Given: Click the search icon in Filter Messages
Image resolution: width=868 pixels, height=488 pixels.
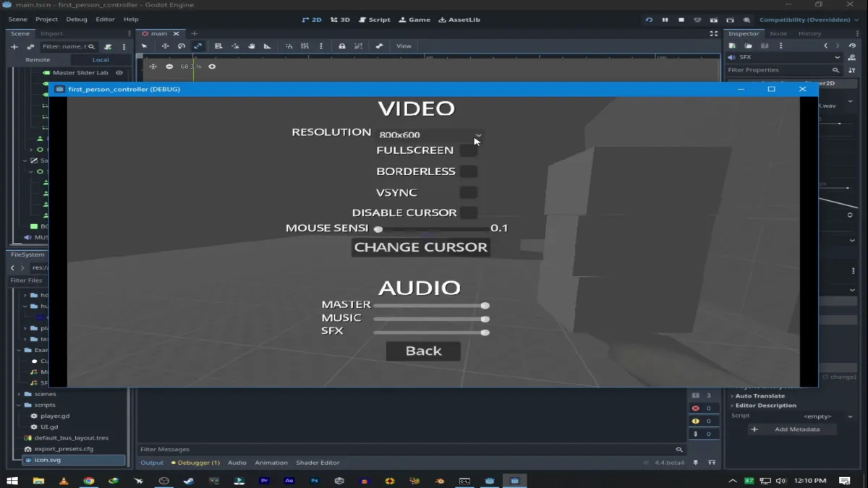Looking at the screenshot, I should pyautogui.click(x=678, y=449).
